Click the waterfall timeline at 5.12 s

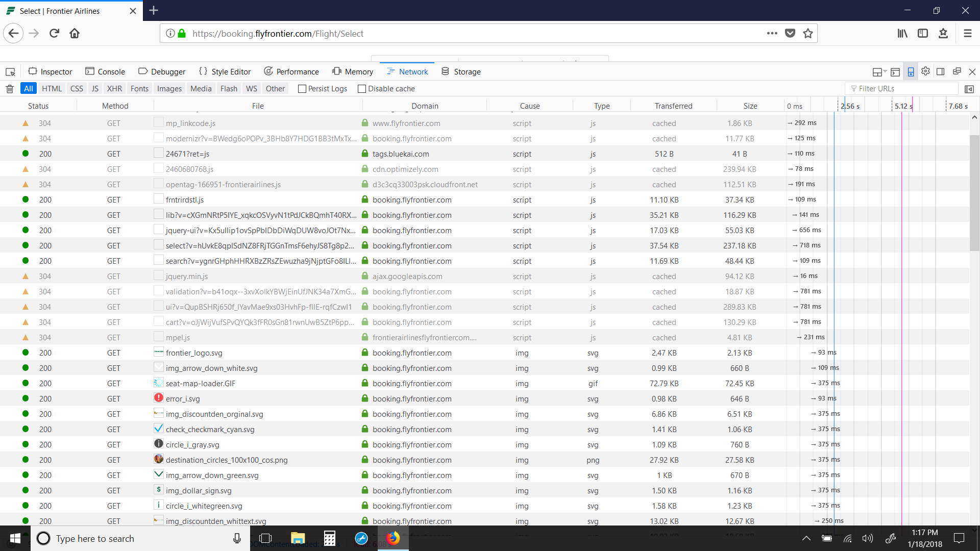901,106
